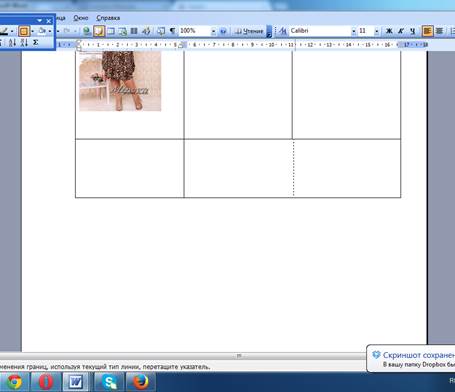Insert an Excel worksheet icon
This screenshot has width=455, height=392.
tap(123, 31)
